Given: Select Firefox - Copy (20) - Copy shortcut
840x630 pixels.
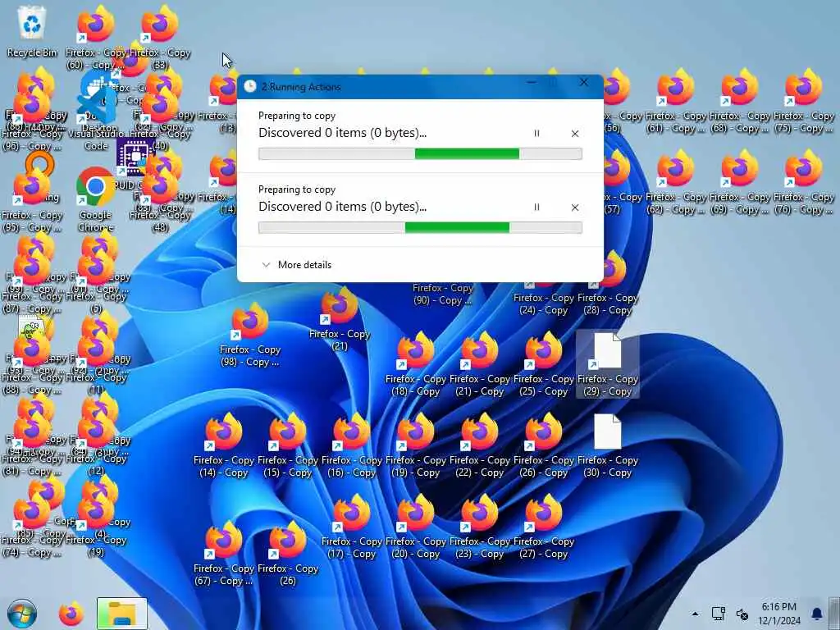Looking at the screenshot, I should tap(416, 527).
